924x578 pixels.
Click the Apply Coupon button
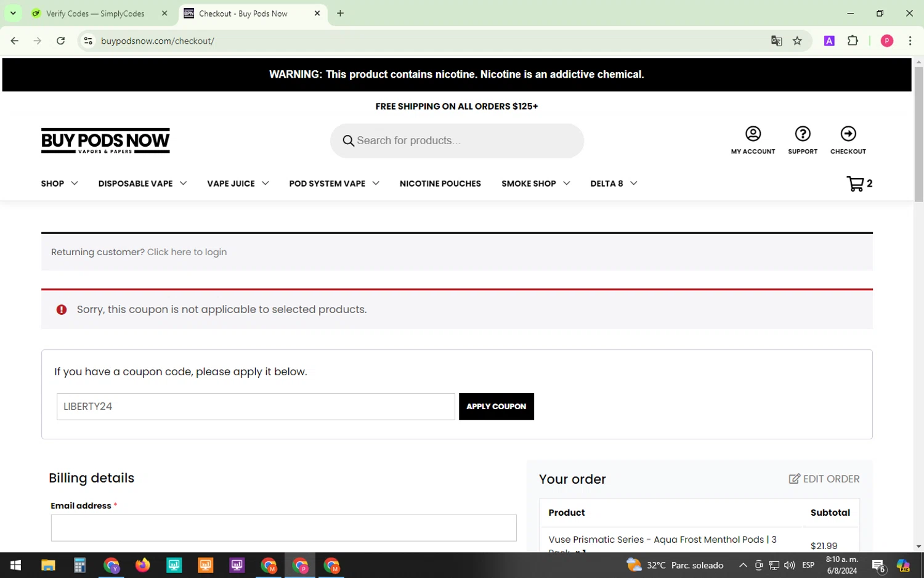496,407
